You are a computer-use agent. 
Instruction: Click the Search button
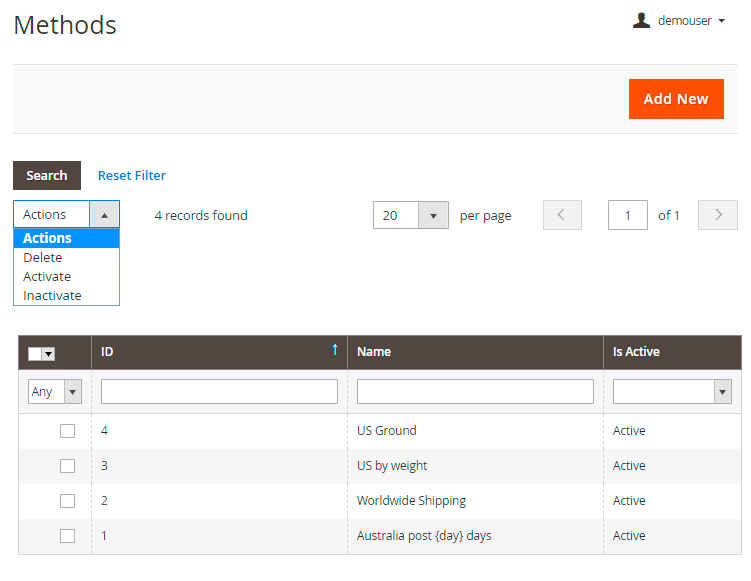click(x=47, y=175)
